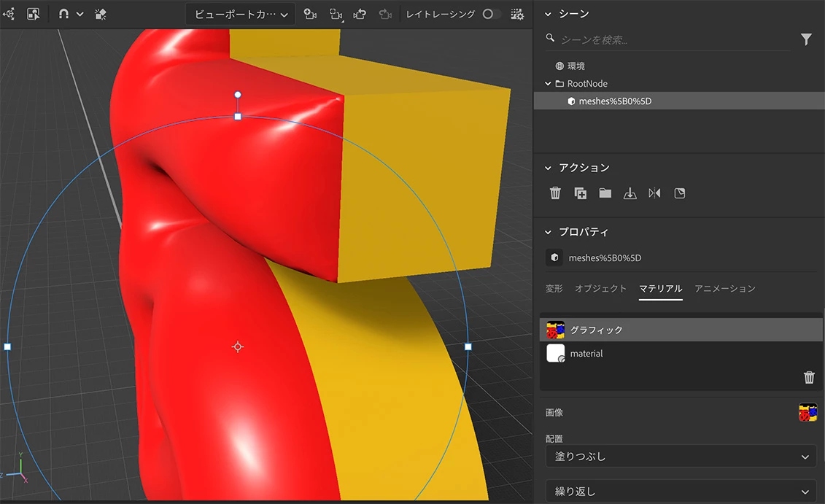Image resolution: width=825 pixels, height=504 pixels.
Task: Open the snapping options arrow beside the magnet
Action: (80, 15)
